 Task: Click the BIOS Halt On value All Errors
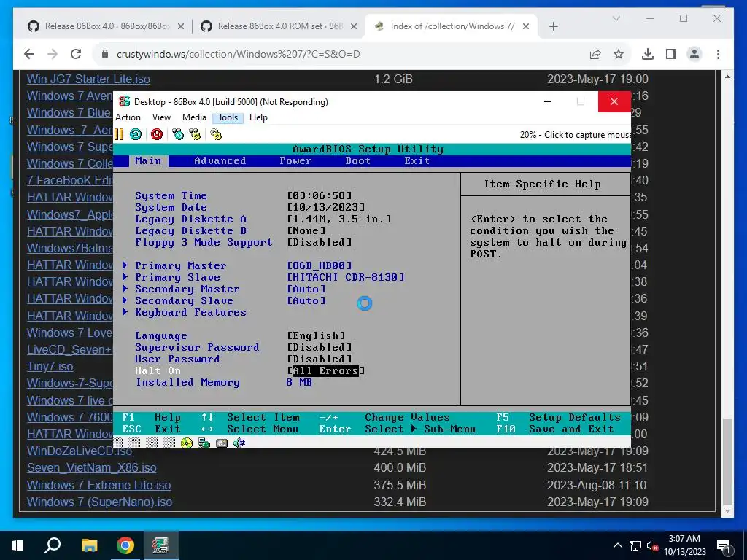tap(326, 370)
